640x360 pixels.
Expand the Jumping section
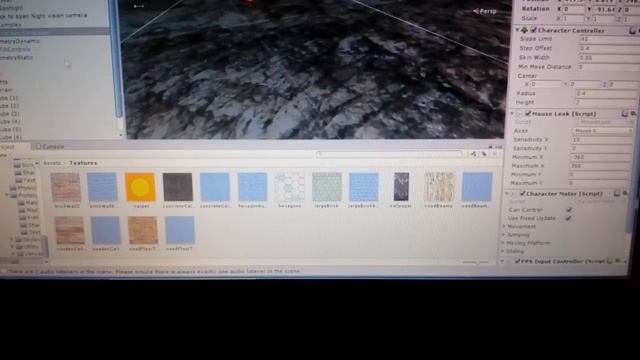(504, 235)
